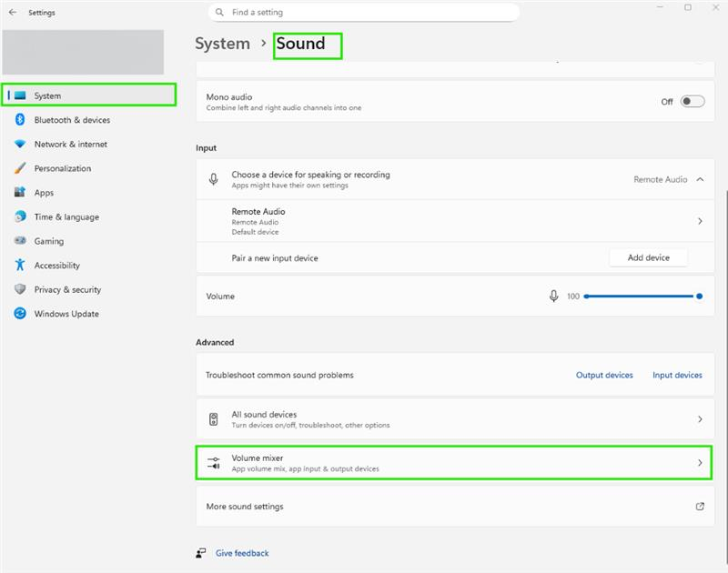Collapse the input device chooser section
The width and height of the screenshot is (728, 573).
coord(700,180)
